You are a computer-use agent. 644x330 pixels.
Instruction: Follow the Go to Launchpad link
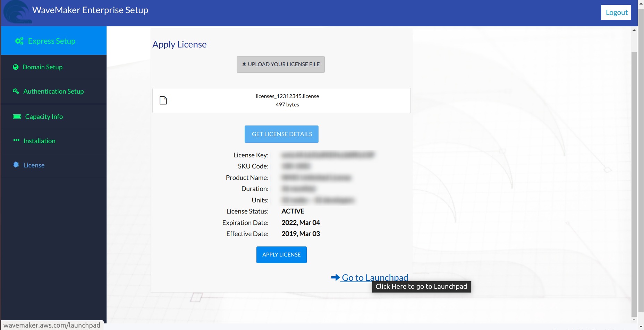pos(375,277)
